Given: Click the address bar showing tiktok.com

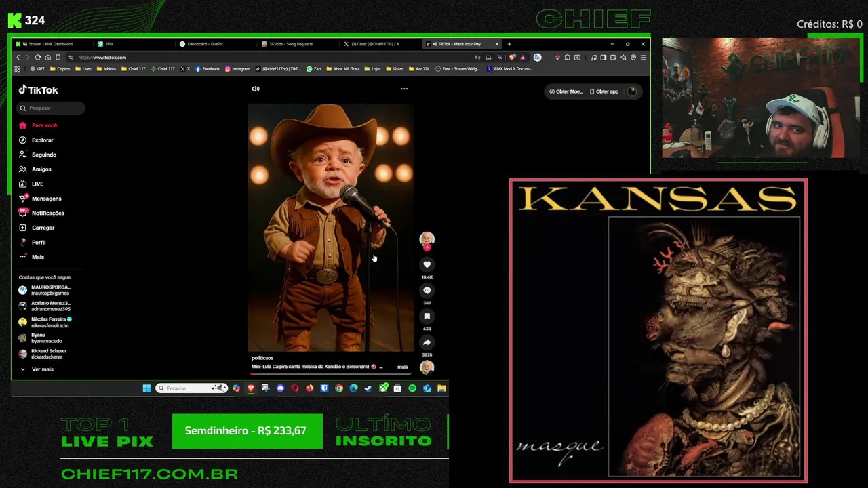Looking at the screenshot, I should [x=271, y=58].
